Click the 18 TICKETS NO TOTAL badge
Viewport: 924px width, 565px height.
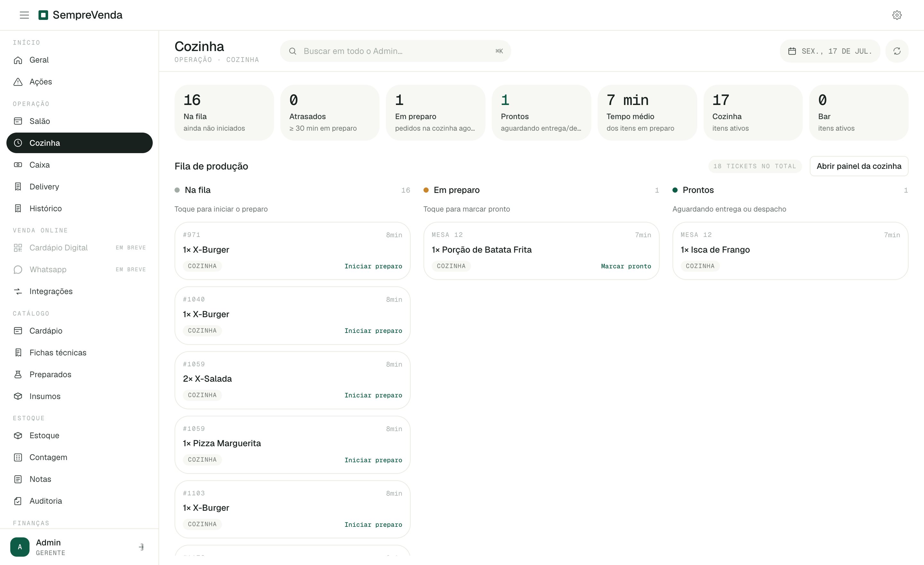pyautogui.click(x=755, y=166)
